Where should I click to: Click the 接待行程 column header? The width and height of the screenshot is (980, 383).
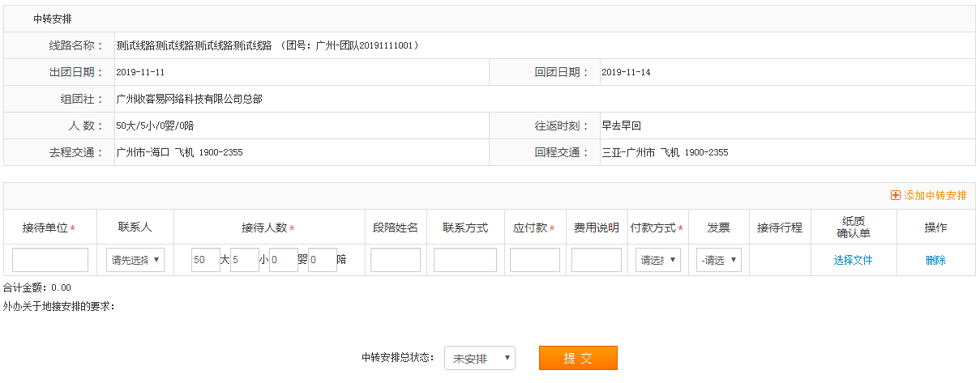click(x=779, y=228)
